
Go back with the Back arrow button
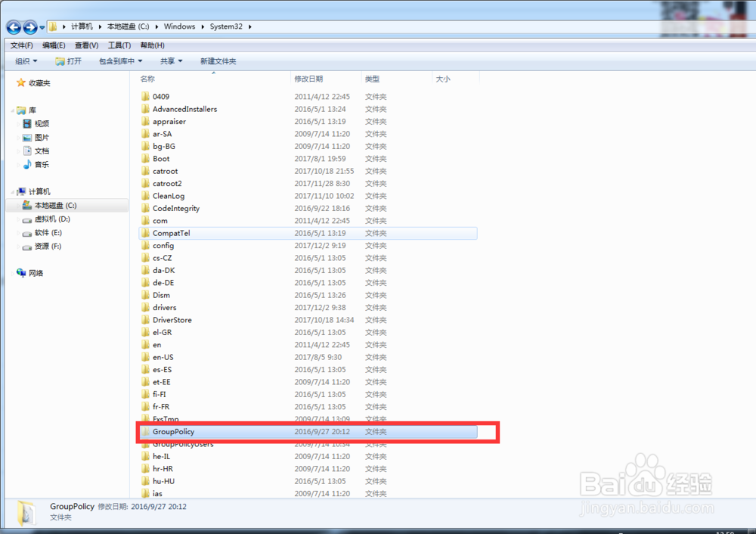(x=14, y=27)
